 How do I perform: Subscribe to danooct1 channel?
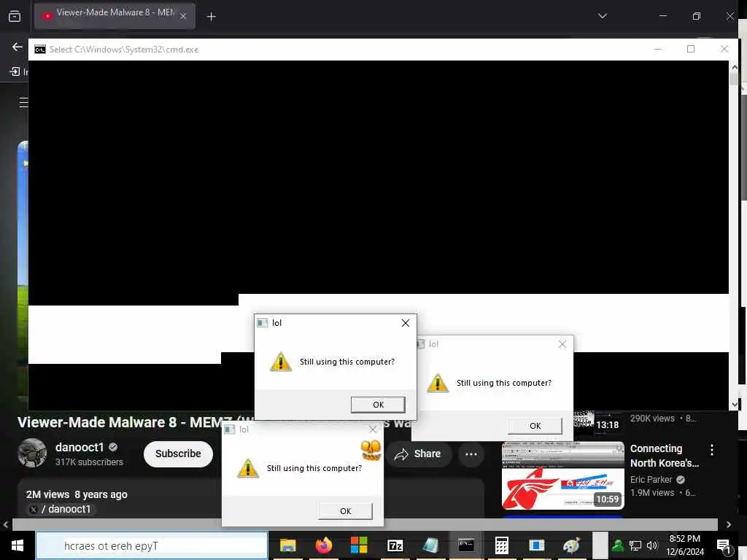click(178, 454)
